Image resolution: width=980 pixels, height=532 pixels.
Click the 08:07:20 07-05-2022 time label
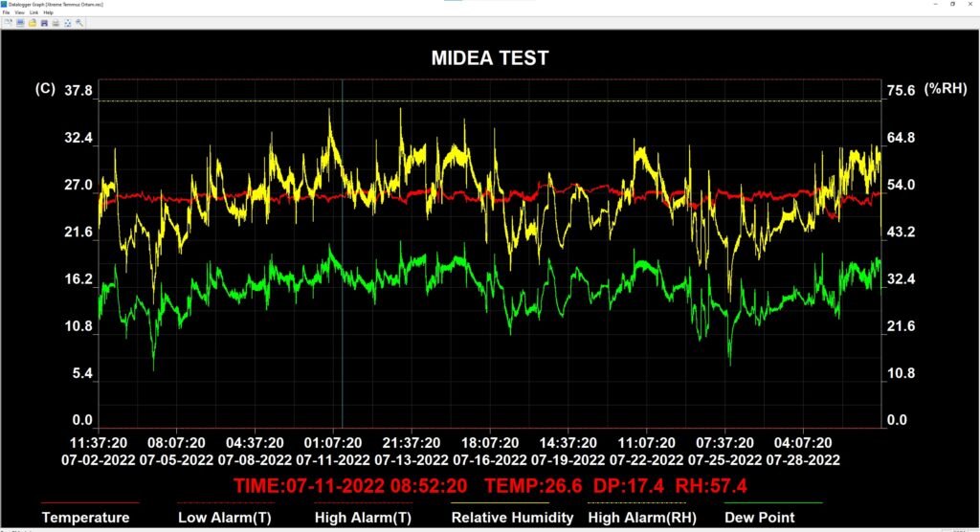point(176,452)
